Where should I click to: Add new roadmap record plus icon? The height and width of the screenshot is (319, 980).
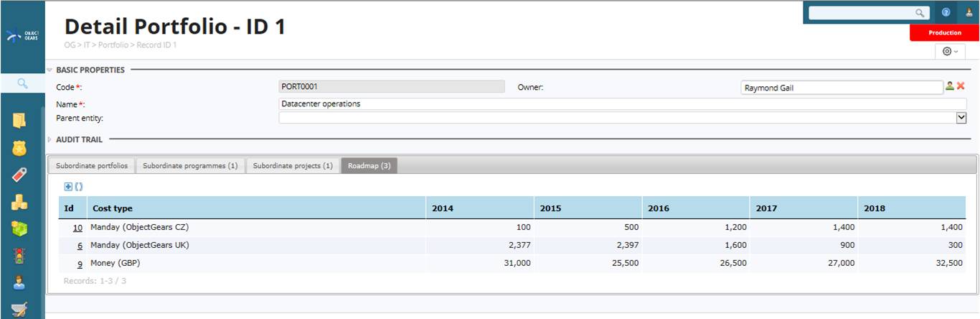click(x=68, y=186)
